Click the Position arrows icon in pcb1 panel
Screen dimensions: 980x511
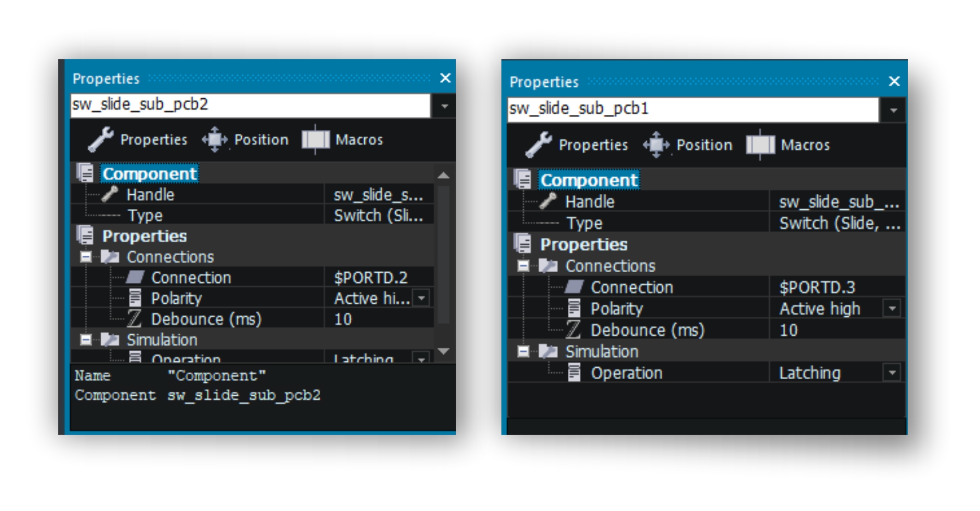tap(656, 145)
